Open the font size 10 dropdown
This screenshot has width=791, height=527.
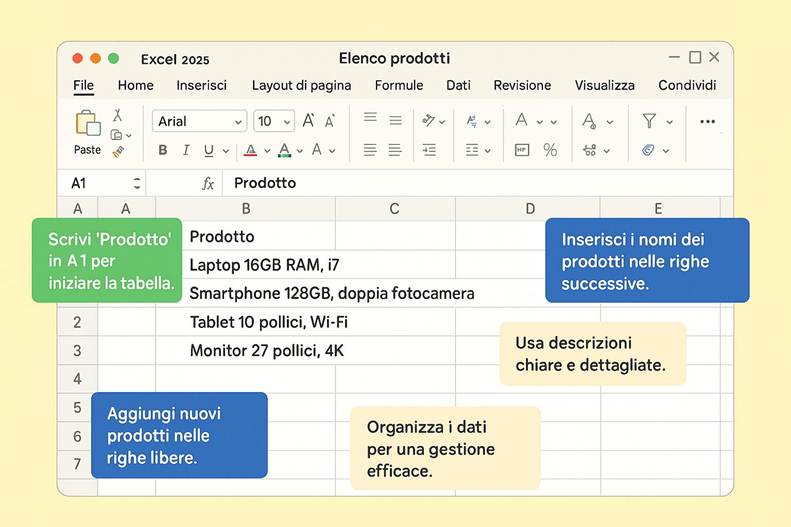[x=273, y=121]
